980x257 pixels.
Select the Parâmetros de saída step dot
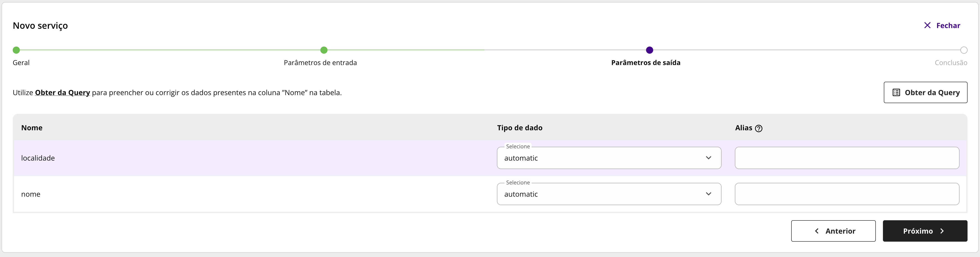[649, 50]
